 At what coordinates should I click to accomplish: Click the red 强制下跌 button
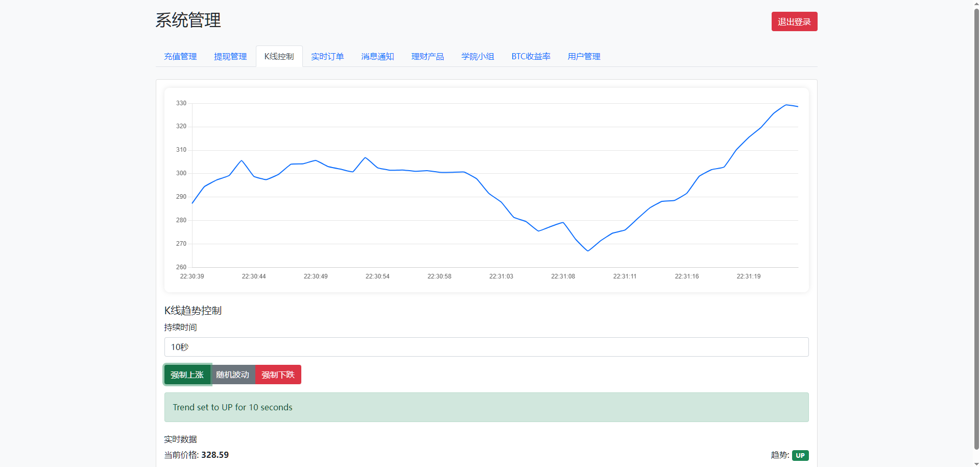(278, 375)
